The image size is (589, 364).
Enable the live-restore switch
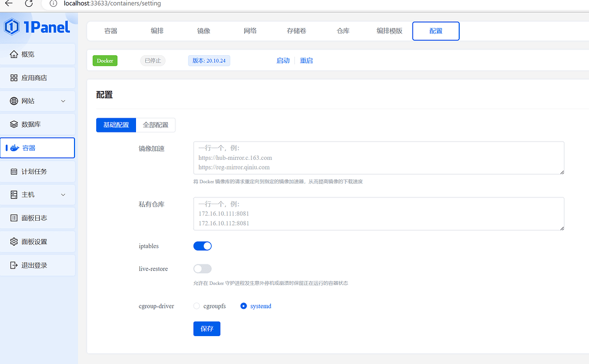pyautogui.click(x=203, y=268)
